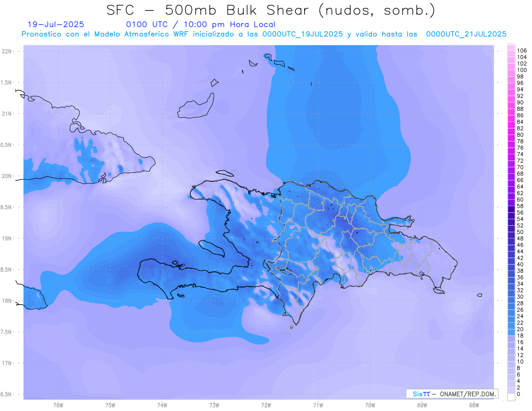Click the time label '0100 UTC / 10:00 pm Hora Local'

pos(201,24)
